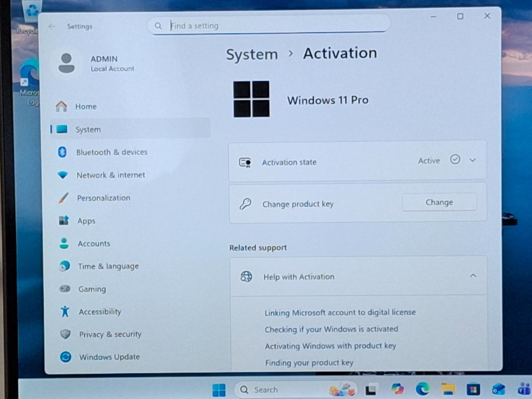Click the Related support heading
The image size is (532, 399).
258,248
